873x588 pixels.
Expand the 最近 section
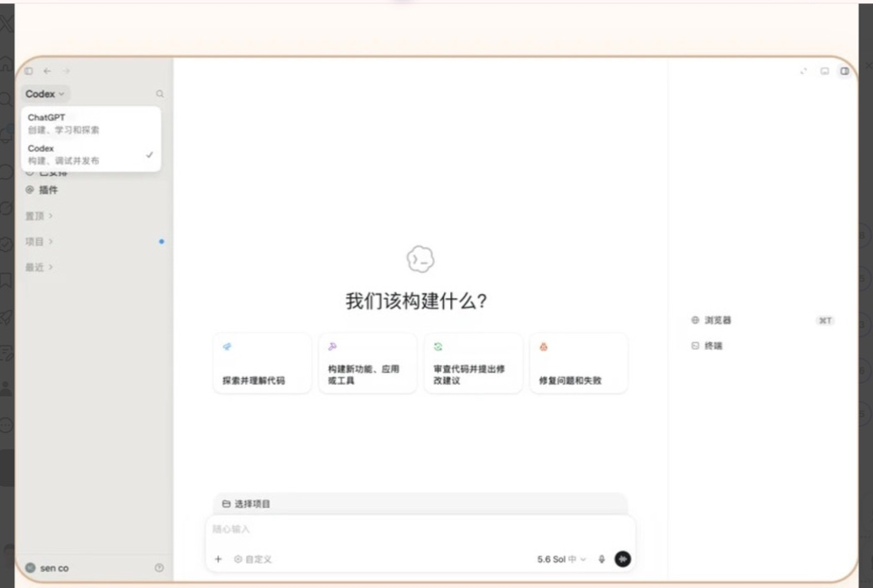pyautogui.click(x=39, y=267)
